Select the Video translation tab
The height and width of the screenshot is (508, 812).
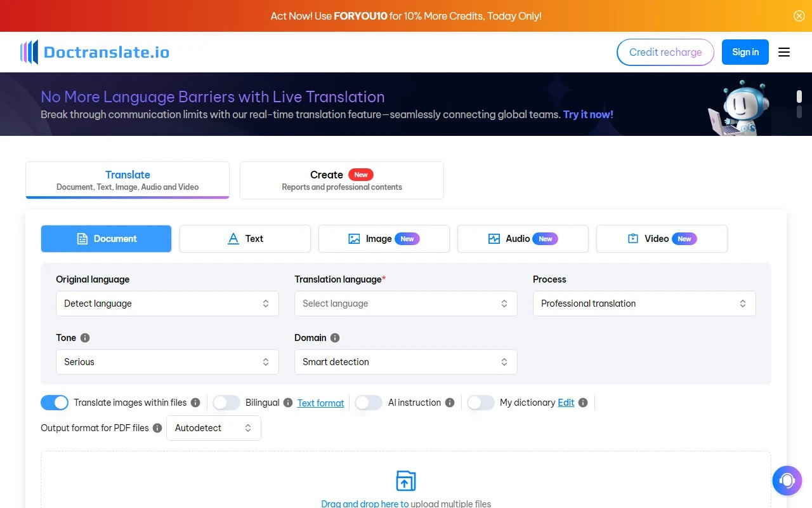pos(662,239)
